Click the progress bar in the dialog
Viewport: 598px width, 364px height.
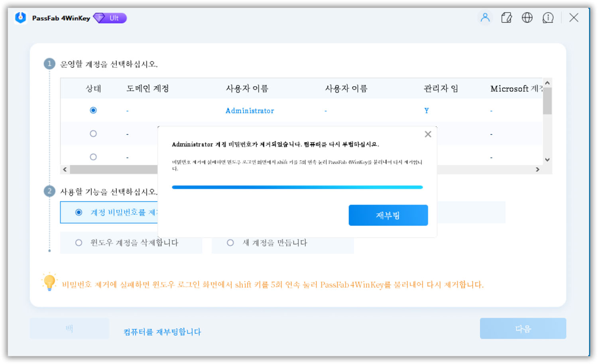click(297, 187)
